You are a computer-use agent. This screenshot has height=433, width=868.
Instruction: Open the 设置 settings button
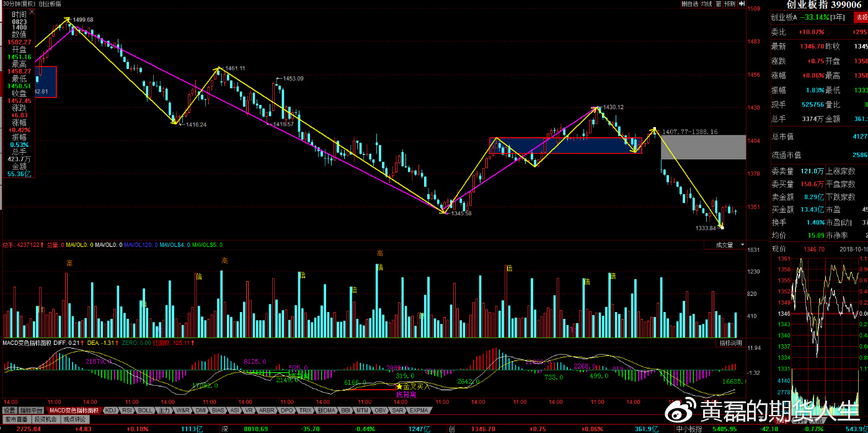coord(9,410)
